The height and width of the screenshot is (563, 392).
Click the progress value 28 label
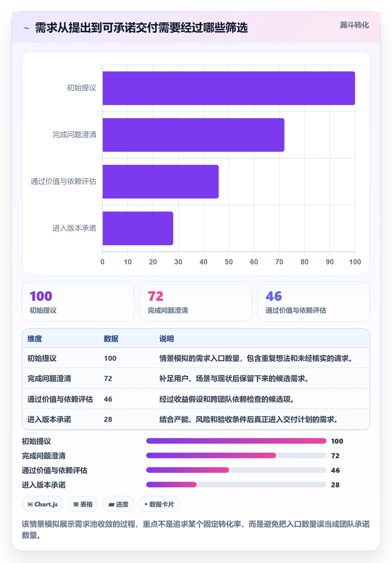(335, 485)
